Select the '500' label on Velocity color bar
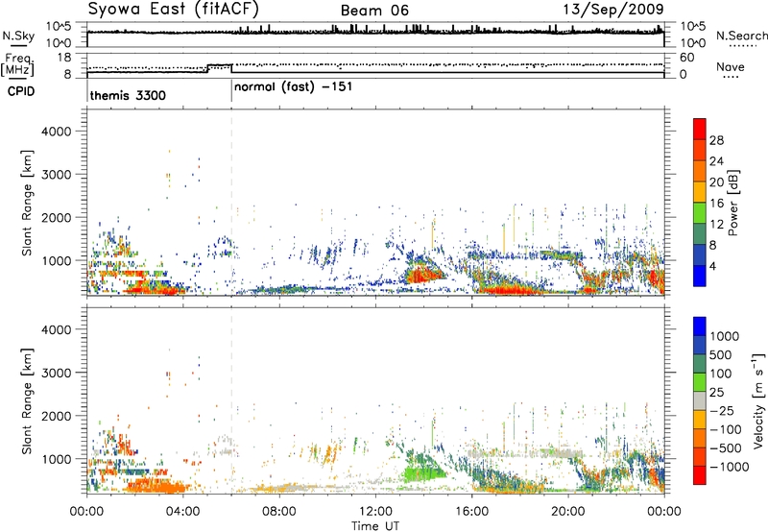 (721, 355)
